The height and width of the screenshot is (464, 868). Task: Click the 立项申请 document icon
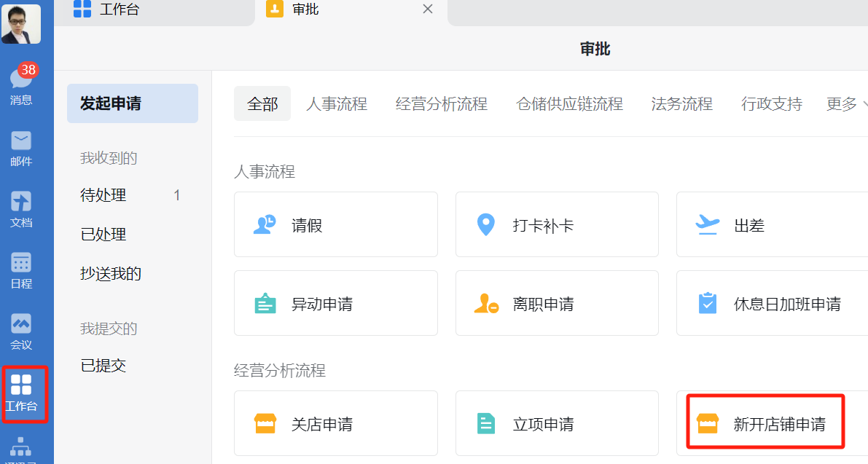click(485, 424)
